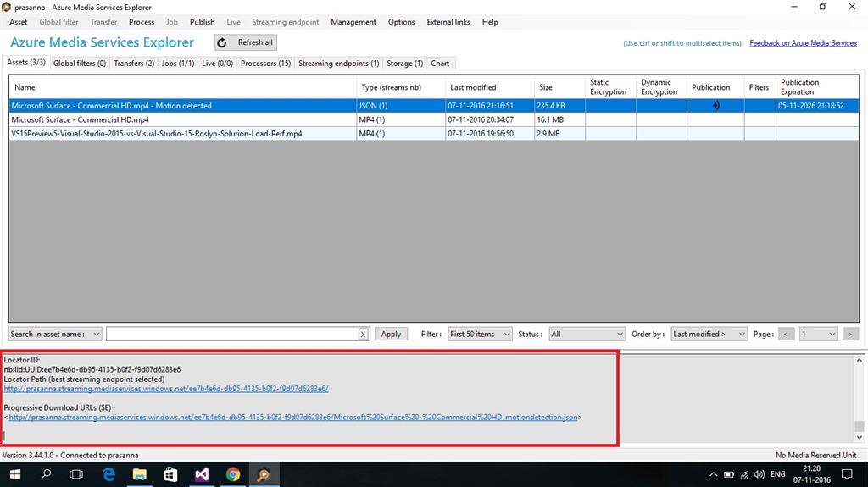
Task: Go to next page button
Action: [x=850, y=335]
